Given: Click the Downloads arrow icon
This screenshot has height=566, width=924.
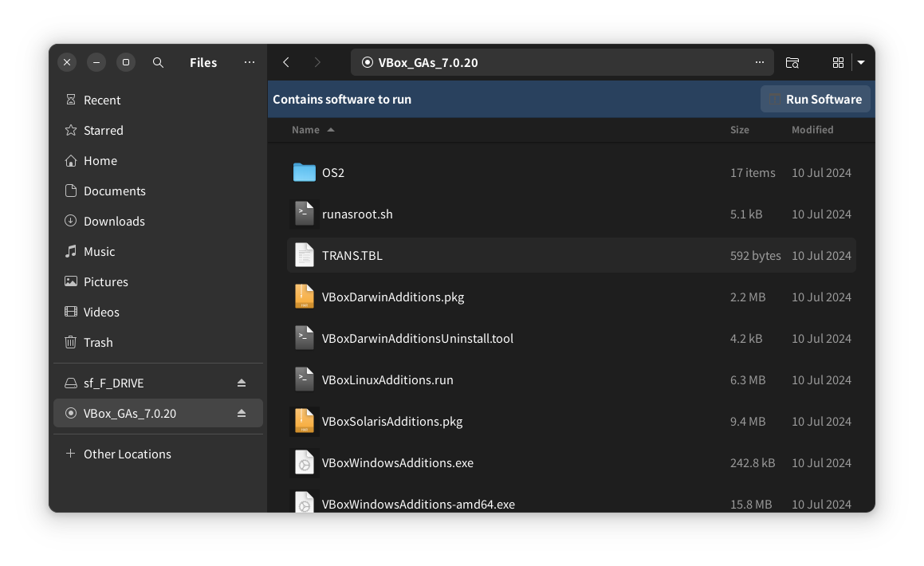Looking at the screenshot, I should tap(71, 221).
